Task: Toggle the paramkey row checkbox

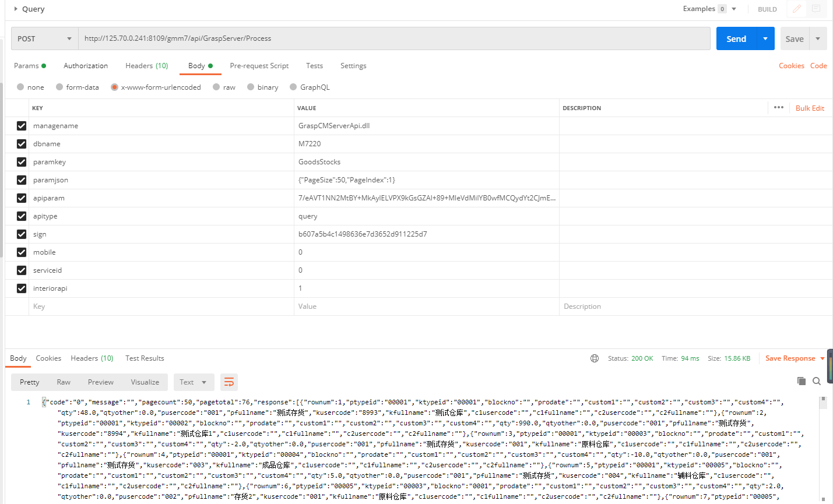Action: 22,162
